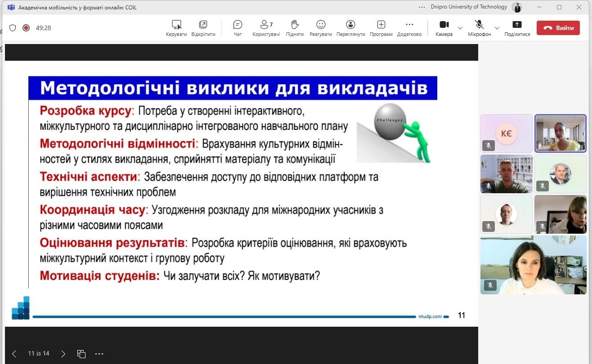The height and width of the screenshot is (364, 592).
Task: Open the Переглянути view options
Action: pyautogui.click(x=350, y=28)
